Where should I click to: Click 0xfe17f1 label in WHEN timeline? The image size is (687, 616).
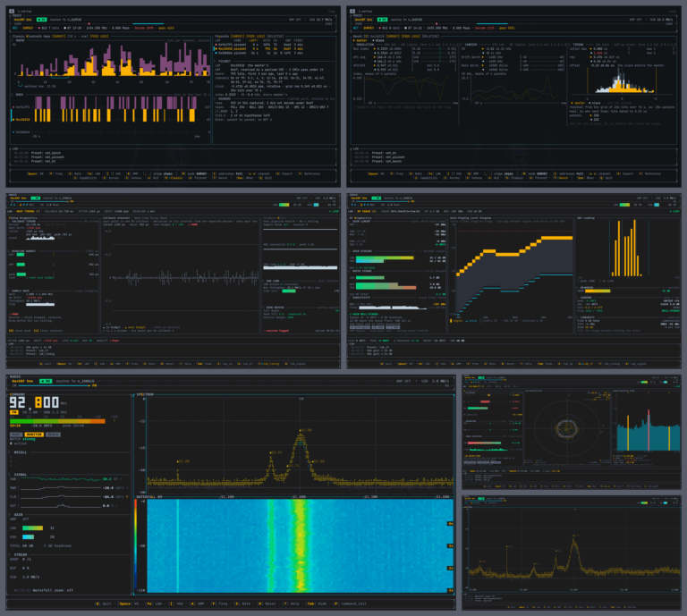[22, 106]
